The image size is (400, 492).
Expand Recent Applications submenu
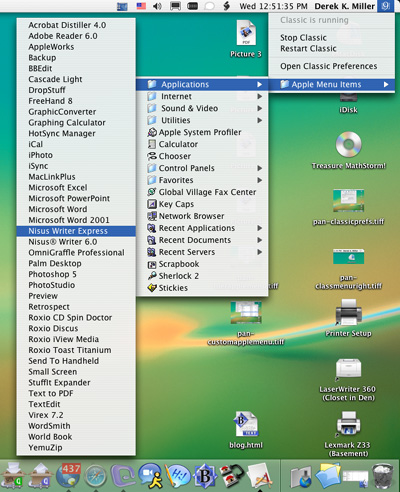coord(202,228)
